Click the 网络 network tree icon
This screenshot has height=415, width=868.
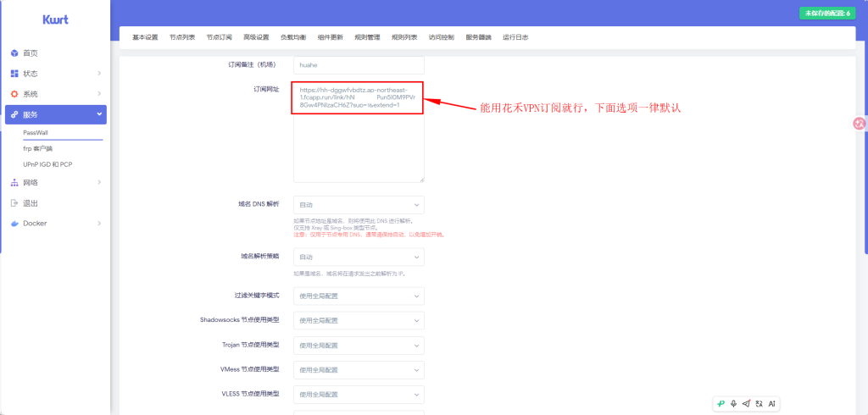pyautogui.click(x=14, y=182)
